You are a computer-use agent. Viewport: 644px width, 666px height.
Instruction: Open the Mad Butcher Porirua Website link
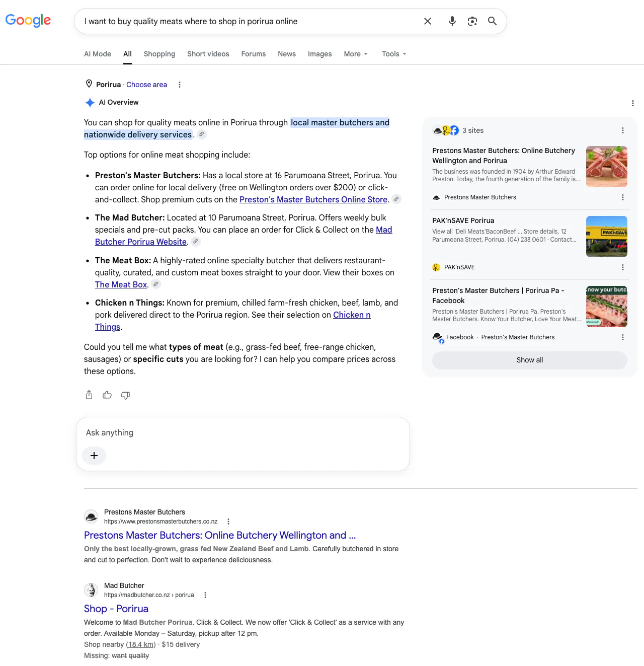click(244, 236)
